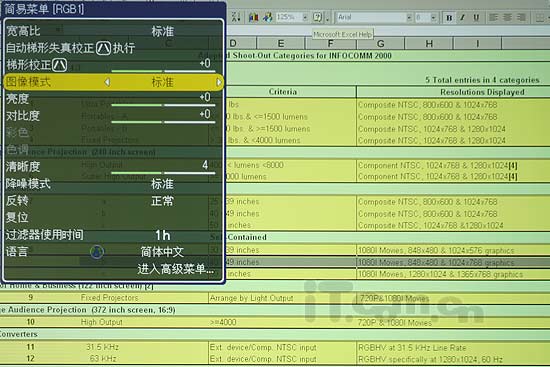The width and height of the screenshot is (550, 367).
Task: Click the Drawing toolbar icon
Action: [267, 17]
